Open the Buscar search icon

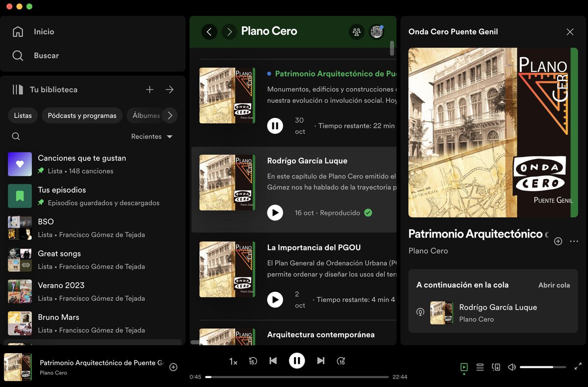(18, 55)
